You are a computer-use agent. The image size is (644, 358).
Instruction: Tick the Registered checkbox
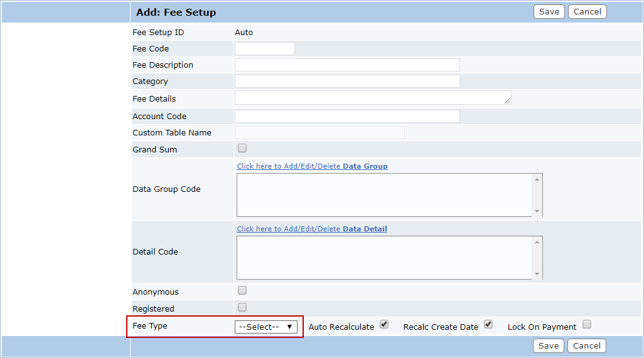coord(242,307)
